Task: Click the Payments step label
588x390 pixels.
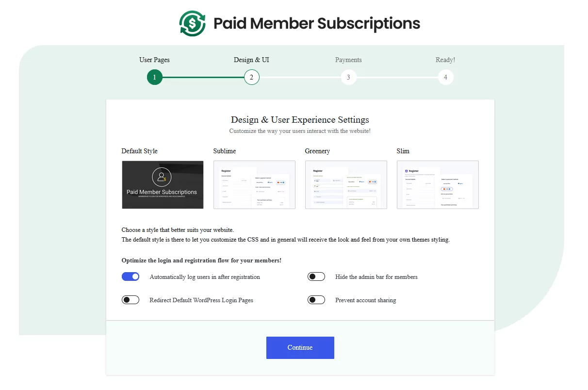Action: pos(348,60)
